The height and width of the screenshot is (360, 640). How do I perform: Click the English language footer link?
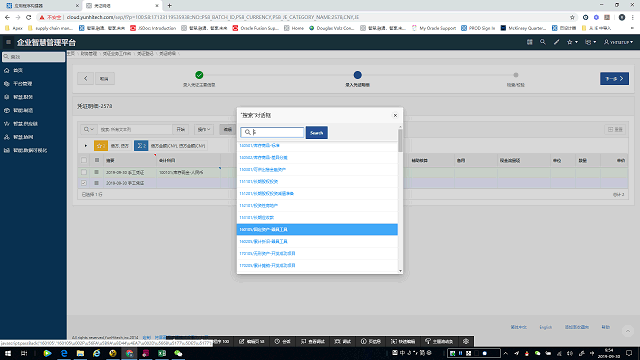545,327
